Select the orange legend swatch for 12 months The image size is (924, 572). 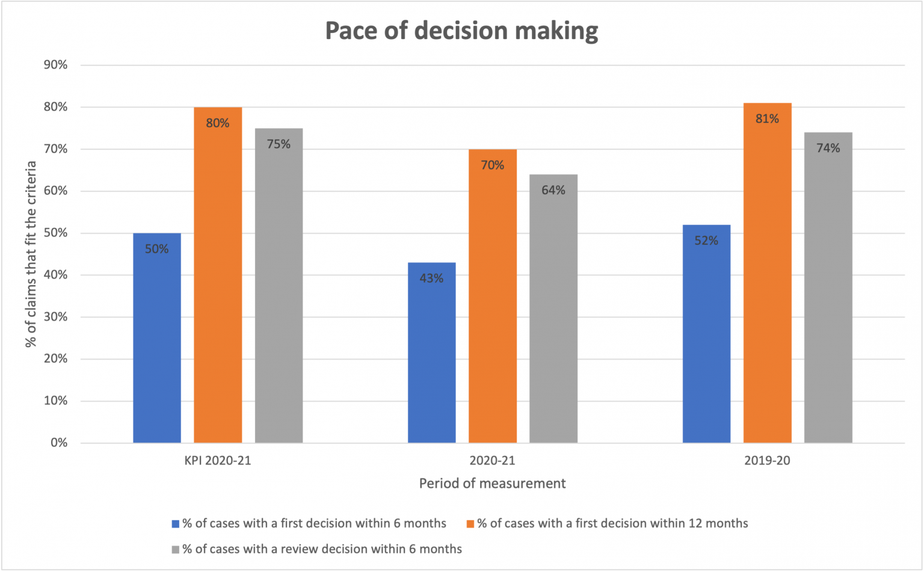[470, 524]
